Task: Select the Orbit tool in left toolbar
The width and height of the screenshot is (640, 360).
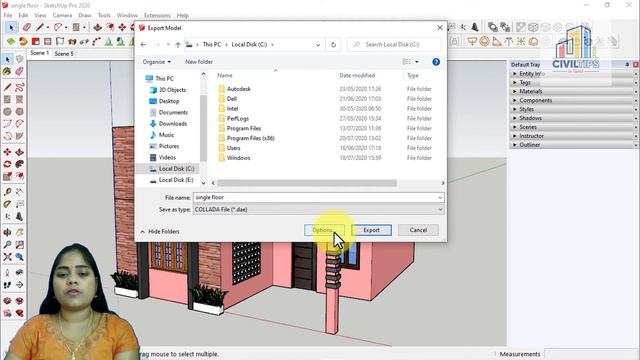Action: 7,233
